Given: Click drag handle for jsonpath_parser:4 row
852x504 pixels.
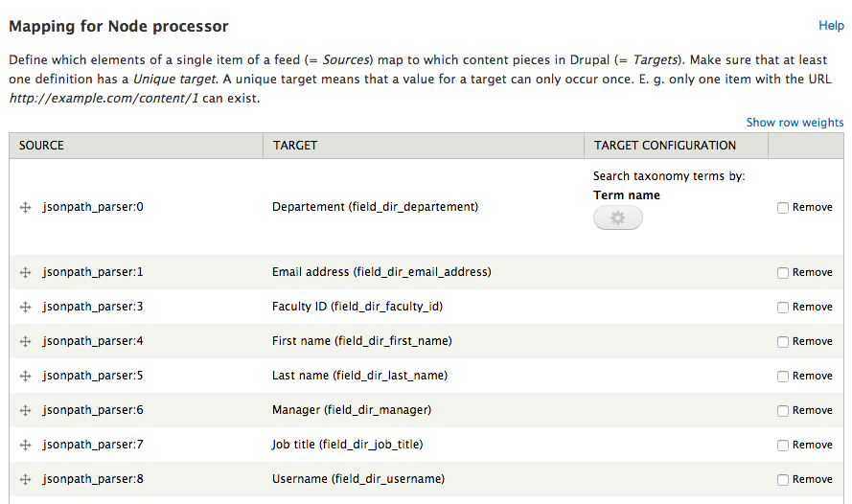Looking at the screenshot, I should tap(26, 342).
